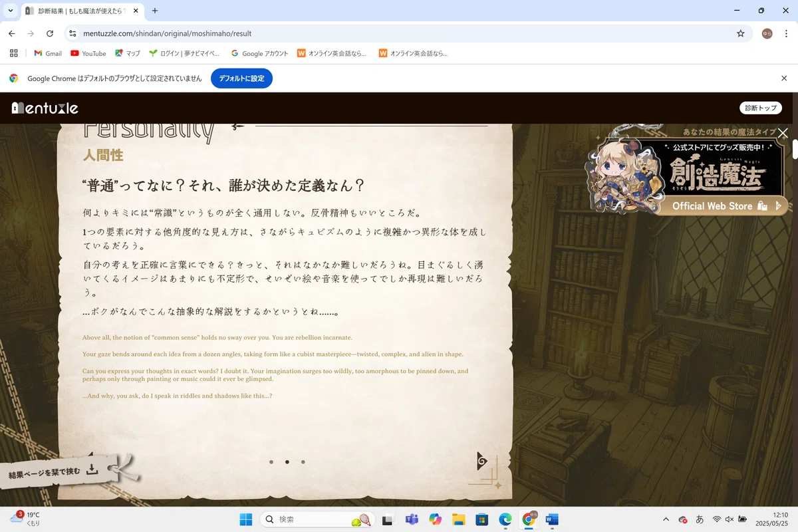The image size is (798, 532).
Task: Click the Mentuzzle logo in header
Action: tap(45, 108)
